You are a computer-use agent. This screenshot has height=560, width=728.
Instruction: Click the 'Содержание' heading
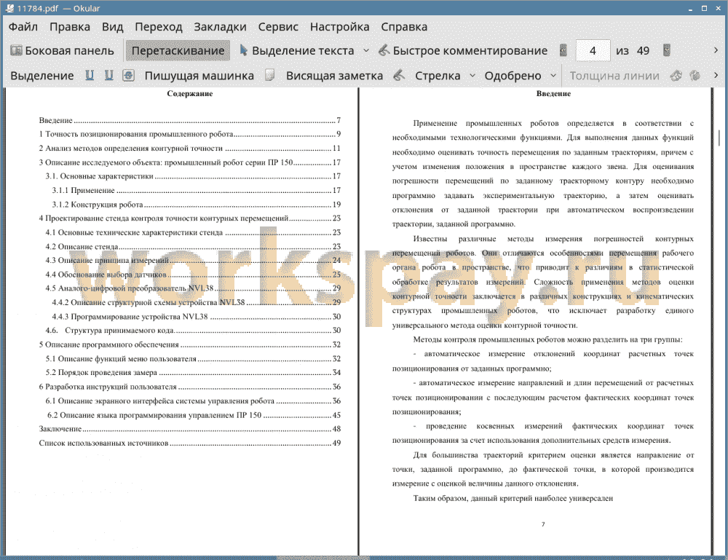[190, 93]
